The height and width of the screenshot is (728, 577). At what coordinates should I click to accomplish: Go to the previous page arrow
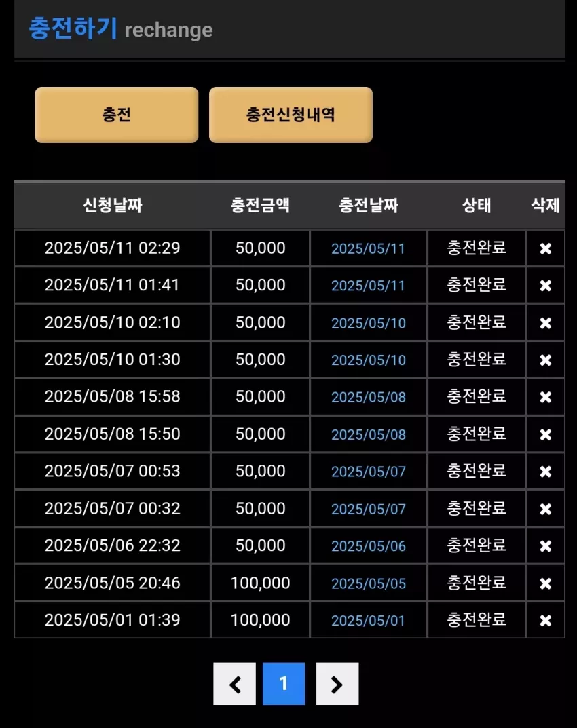pos(235,684)
